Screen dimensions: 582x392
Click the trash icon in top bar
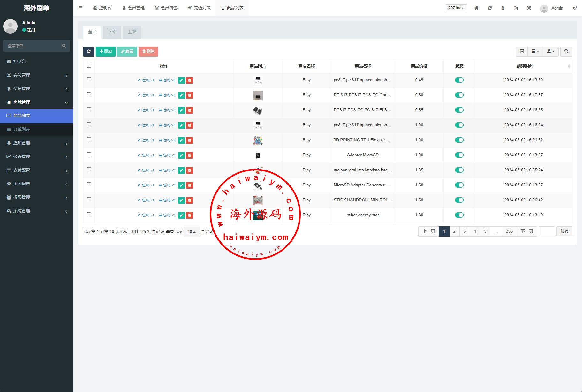tap(503, 8)
